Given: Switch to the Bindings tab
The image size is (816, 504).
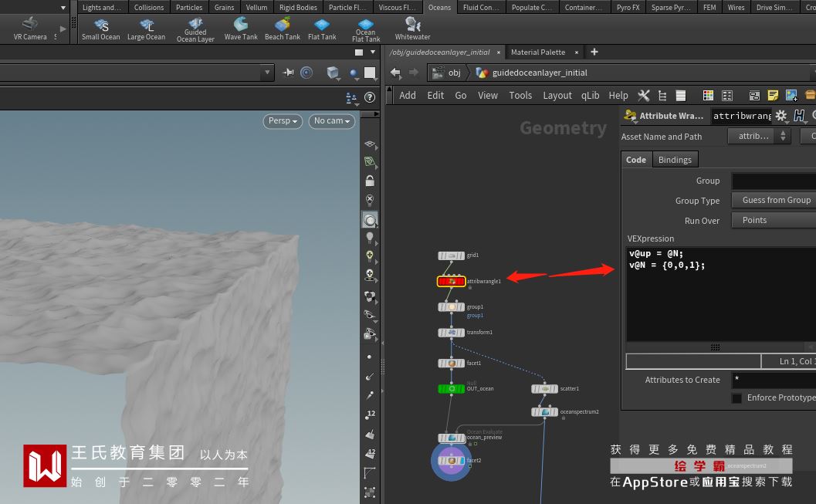Looking at the screenshot, I should 675,160.
